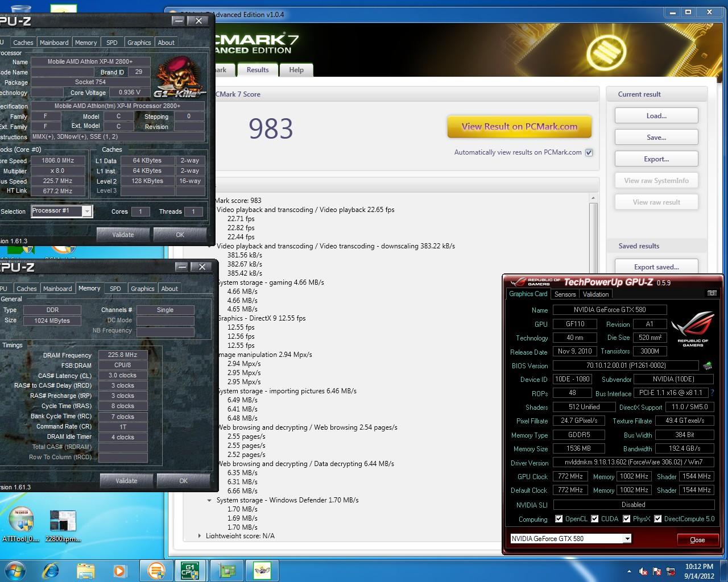Switch to GPU-Z graphics card taskbar button

tap(227, 570)
